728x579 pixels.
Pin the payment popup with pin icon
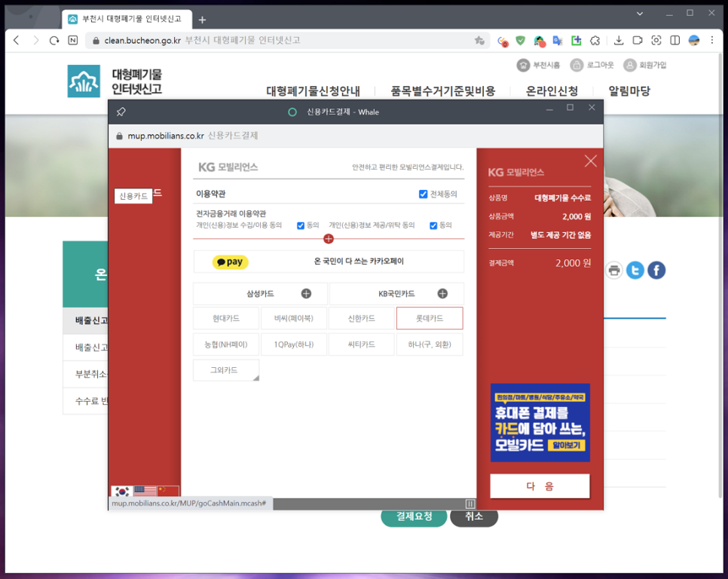(121, 112)
